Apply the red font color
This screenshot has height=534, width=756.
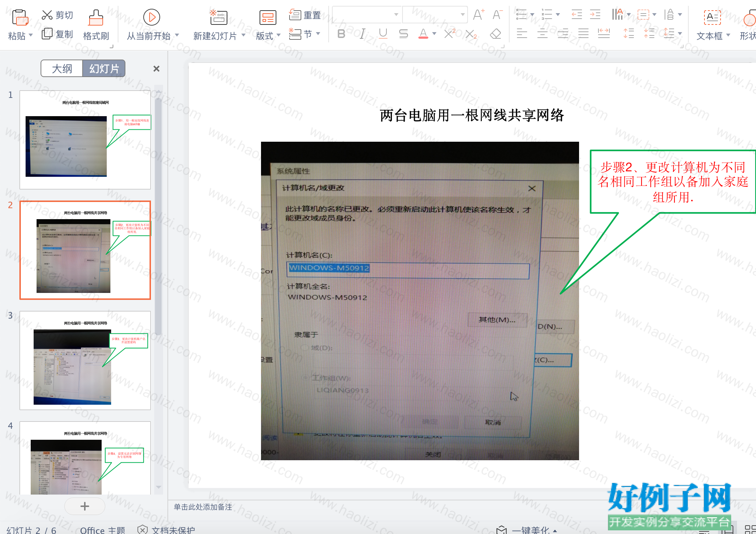coord(423,34)
